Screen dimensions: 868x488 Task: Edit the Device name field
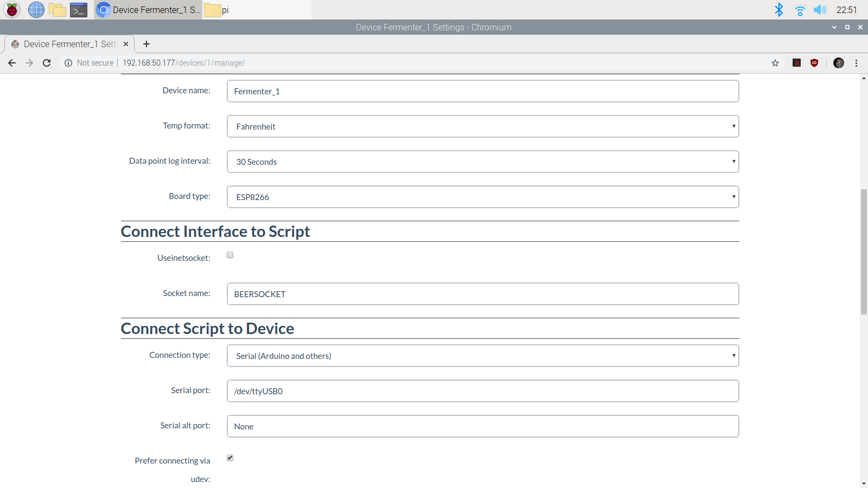483,91
